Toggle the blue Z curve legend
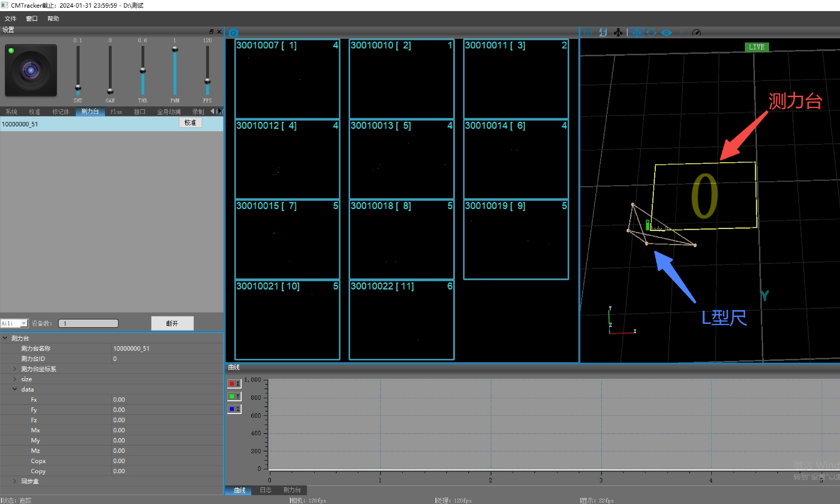This screenshot has width=840, height=504. point(234,409)
